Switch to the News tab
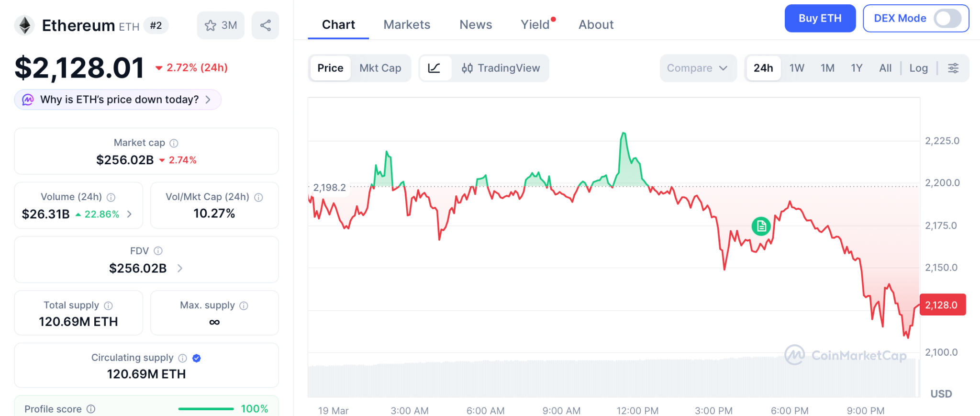 tap(476, 24)
